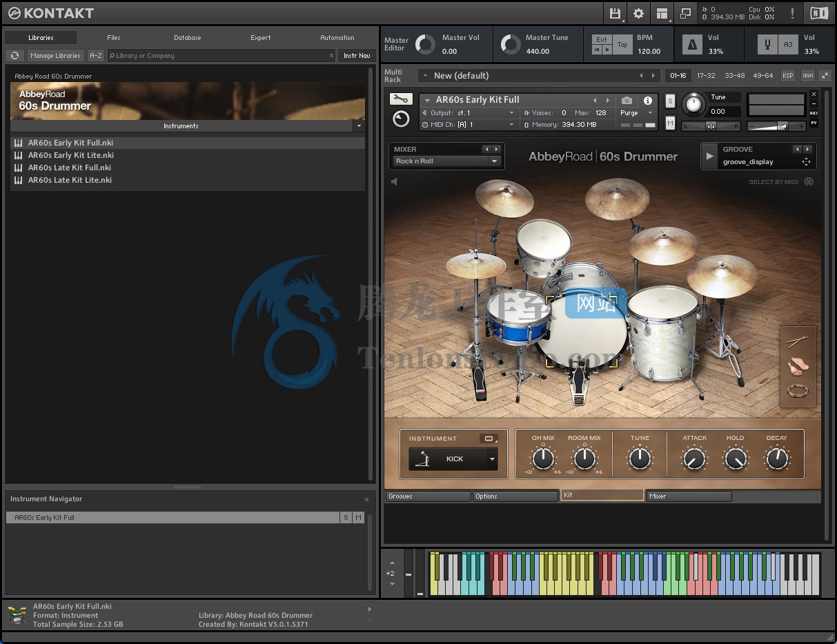The height and width of the screenshot is (644, 837).
Task: Expand the AR60s Early Kit Full instrument menu
Action: click(x=427, y=101)
